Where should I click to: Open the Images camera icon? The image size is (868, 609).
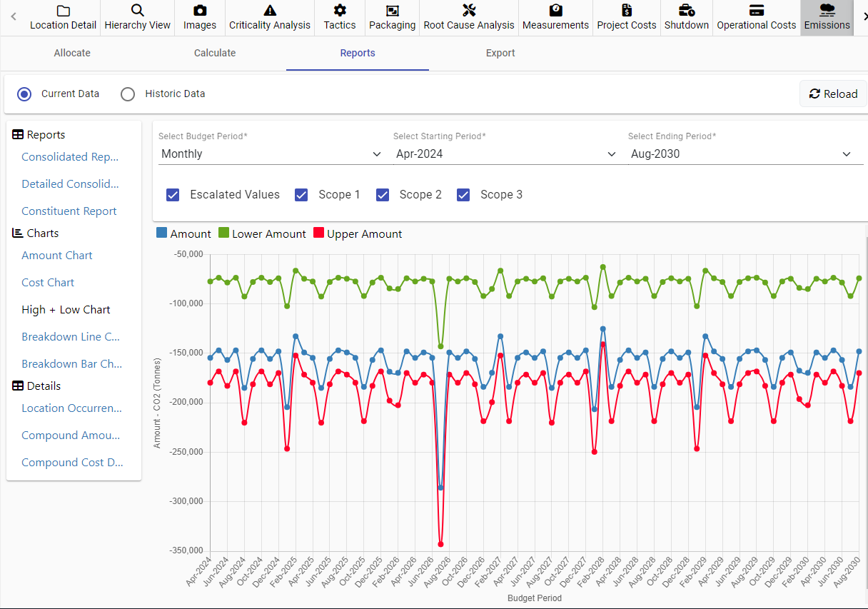click(200, 10)
